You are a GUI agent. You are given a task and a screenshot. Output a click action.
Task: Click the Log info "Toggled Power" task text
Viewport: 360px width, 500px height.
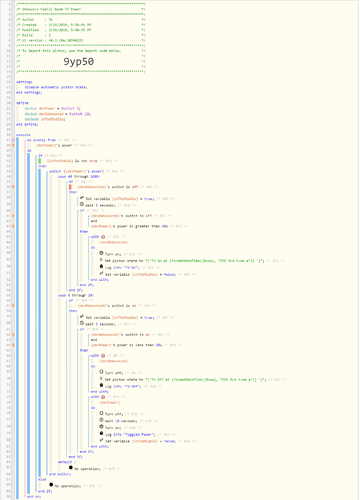pos(130,435)
